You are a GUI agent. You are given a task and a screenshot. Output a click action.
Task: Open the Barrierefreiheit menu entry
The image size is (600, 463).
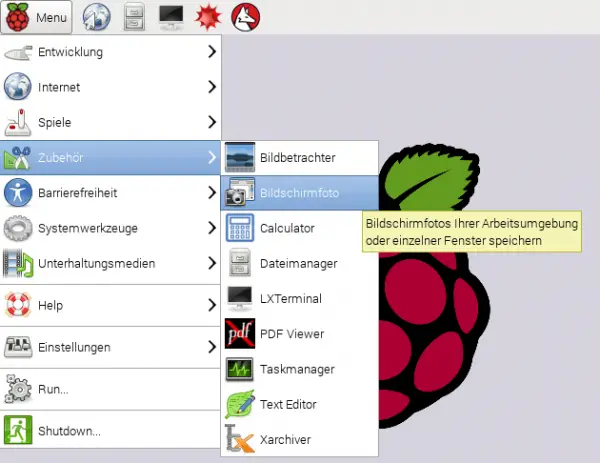click(x=111, y=192)
